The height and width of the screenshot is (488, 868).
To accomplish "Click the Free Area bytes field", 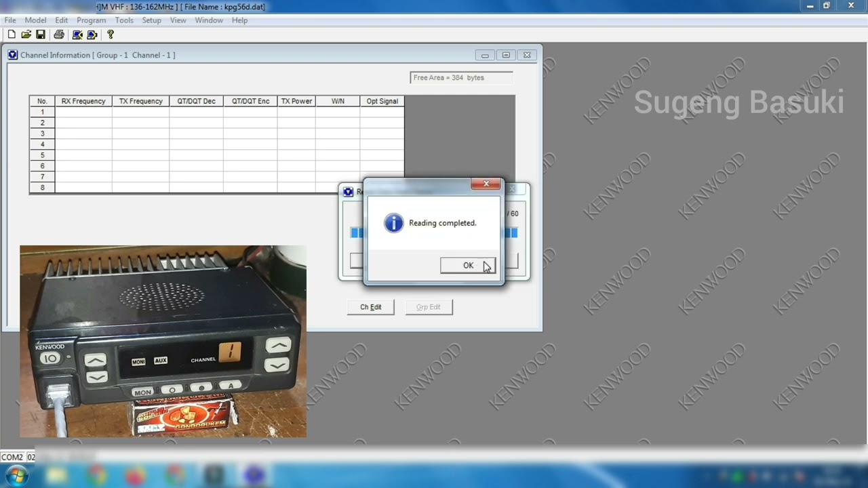I will point(461,77).
